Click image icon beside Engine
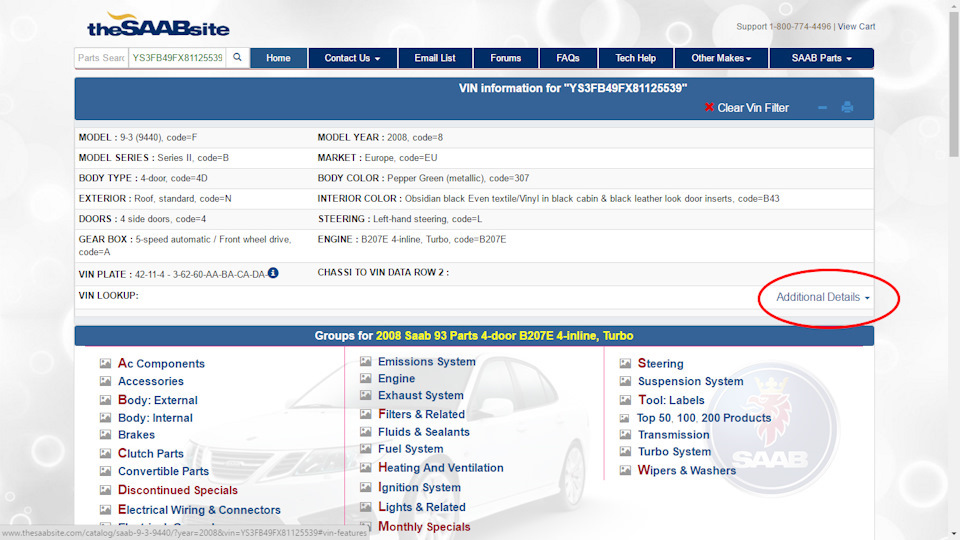Image resolution: width=960 pixels, height=540 pixels. point(366,378)
